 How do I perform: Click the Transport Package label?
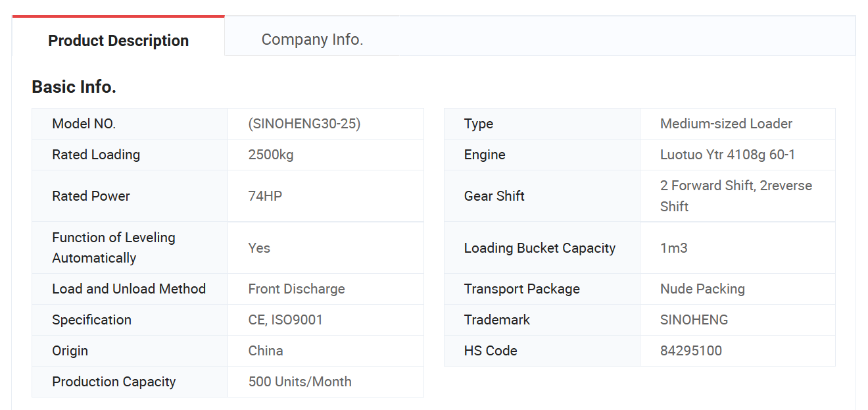pos(521,289)
